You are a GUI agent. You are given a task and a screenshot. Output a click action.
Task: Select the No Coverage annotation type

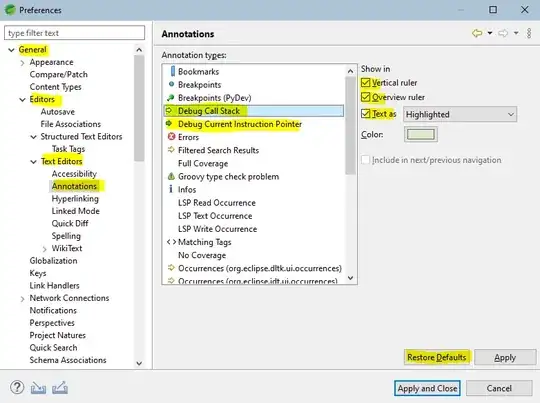(x=202, y=255)
